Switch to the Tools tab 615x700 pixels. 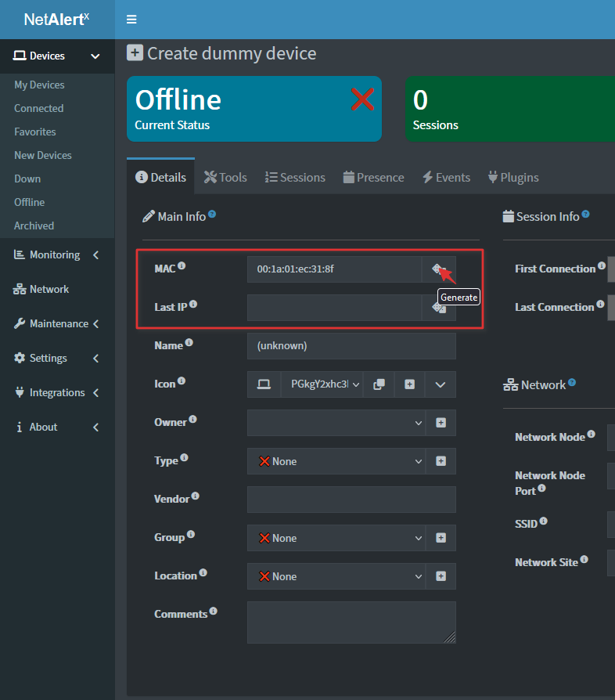(225, 177)
